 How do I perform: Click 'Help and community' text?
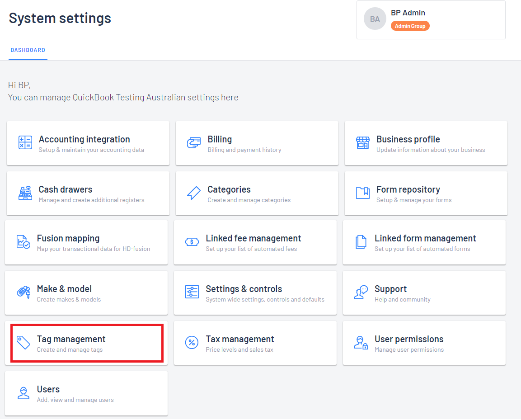[x=402, y=300]
